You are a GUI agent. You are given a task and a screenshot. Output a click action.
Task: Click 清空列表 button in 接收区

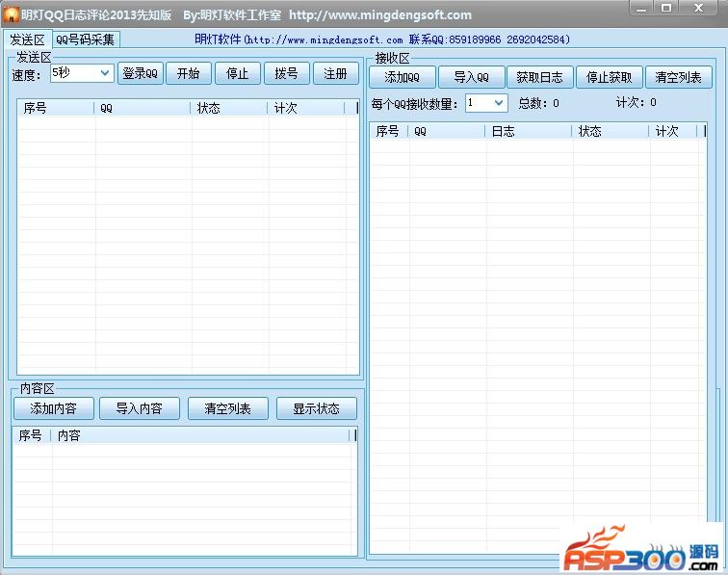(678, 77)
